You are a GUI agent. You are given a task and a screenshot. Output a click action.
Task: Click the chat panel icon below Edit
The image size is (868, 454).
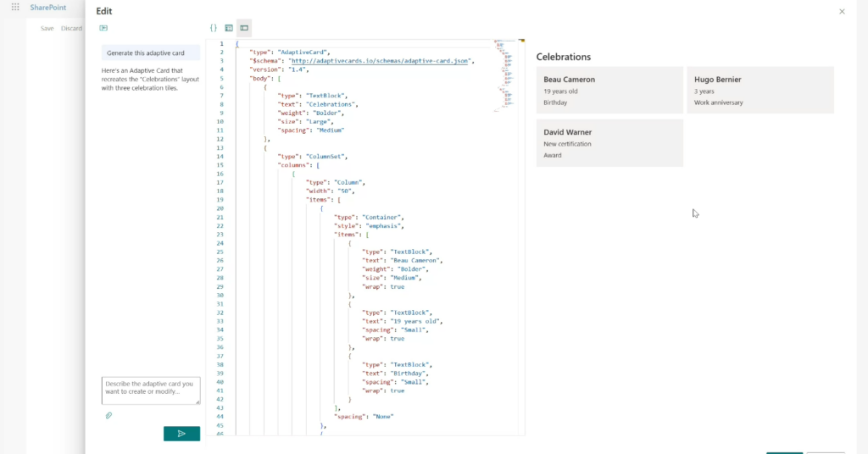pyautogui.click(x=103, y=28)
